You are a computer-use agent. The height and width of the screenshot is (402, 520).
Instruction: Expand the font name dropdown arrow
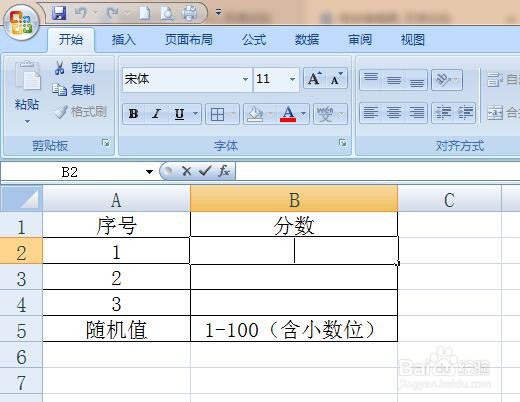(x=245, y=79)
